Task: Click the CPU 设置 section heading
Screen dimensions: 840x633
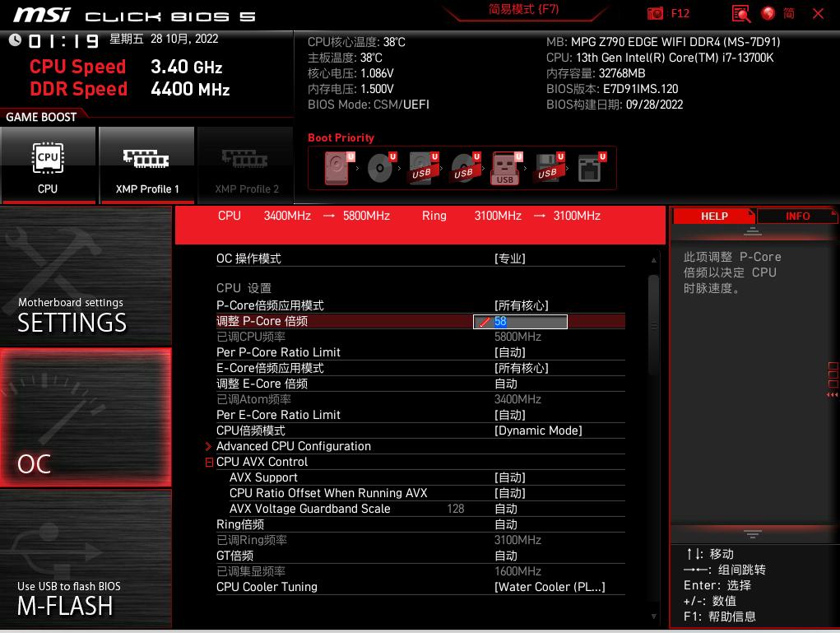Action: click(244, 288)
